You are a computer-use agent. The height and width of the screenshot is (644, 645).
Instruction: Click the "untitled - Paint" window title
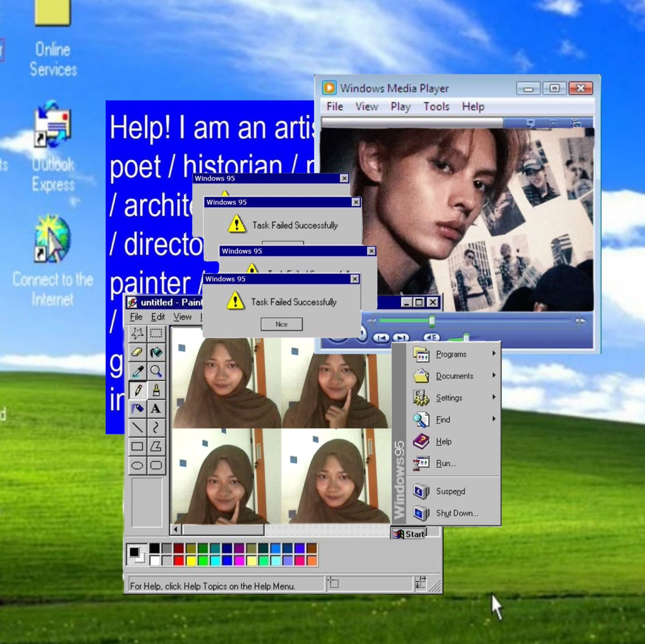click(171, 302)
